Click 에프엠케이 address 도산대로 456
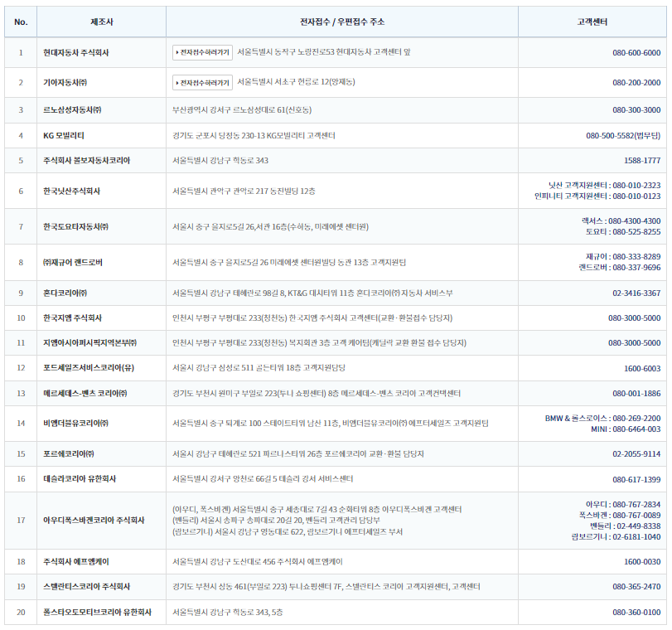The width and height of the screenshot is (672, 630). coord(257,561)
